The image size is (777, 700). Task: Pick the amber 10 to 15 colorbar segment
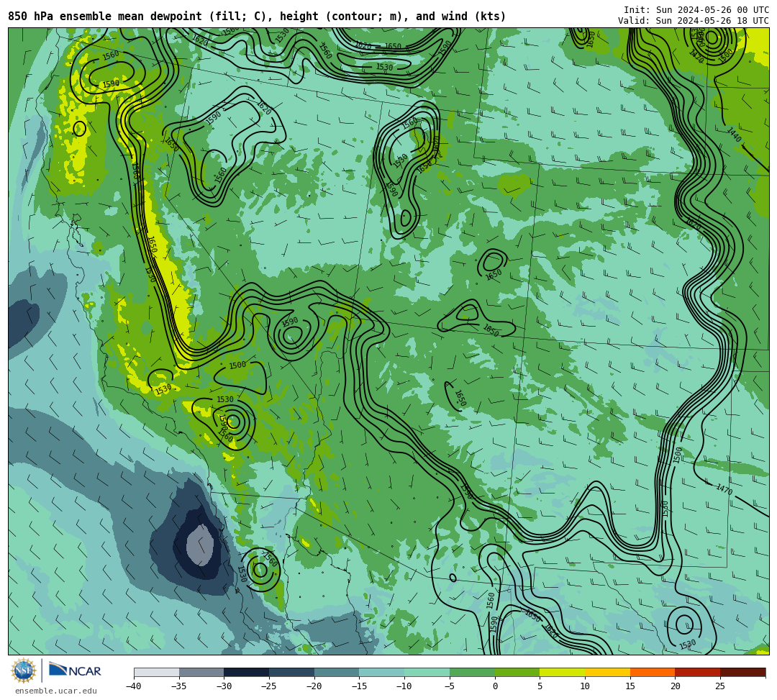point(607,672)
